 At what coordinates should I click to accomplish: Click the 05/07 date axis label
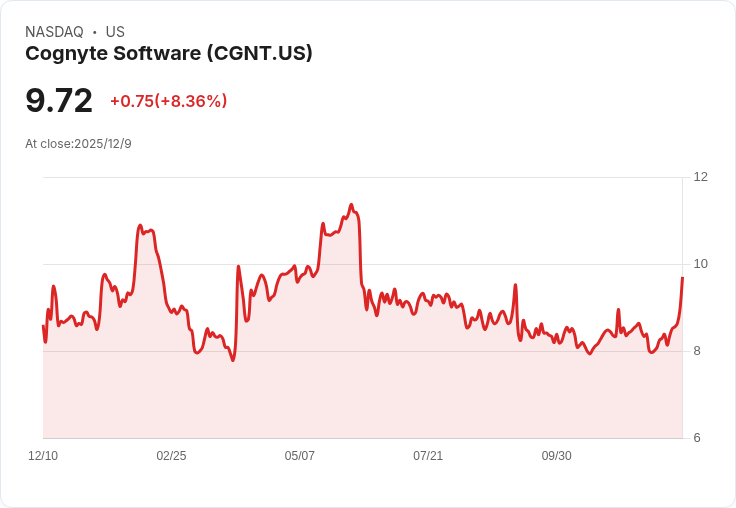[x=299, y=456]
